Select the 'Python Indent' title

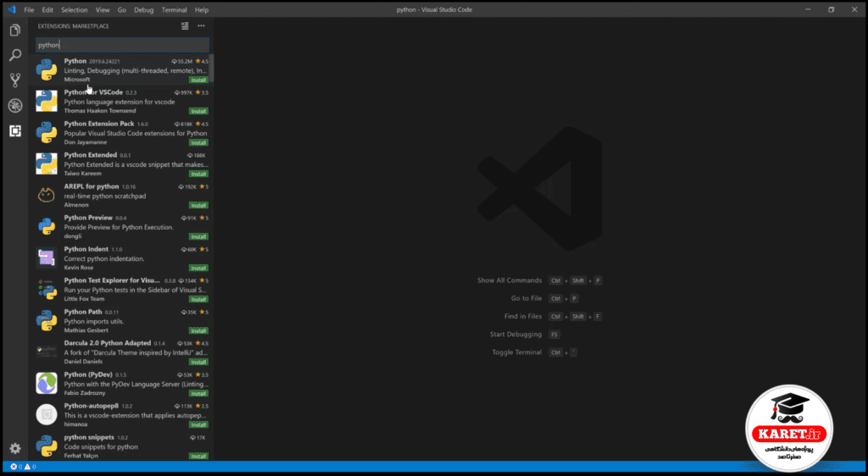pos(86,249)
